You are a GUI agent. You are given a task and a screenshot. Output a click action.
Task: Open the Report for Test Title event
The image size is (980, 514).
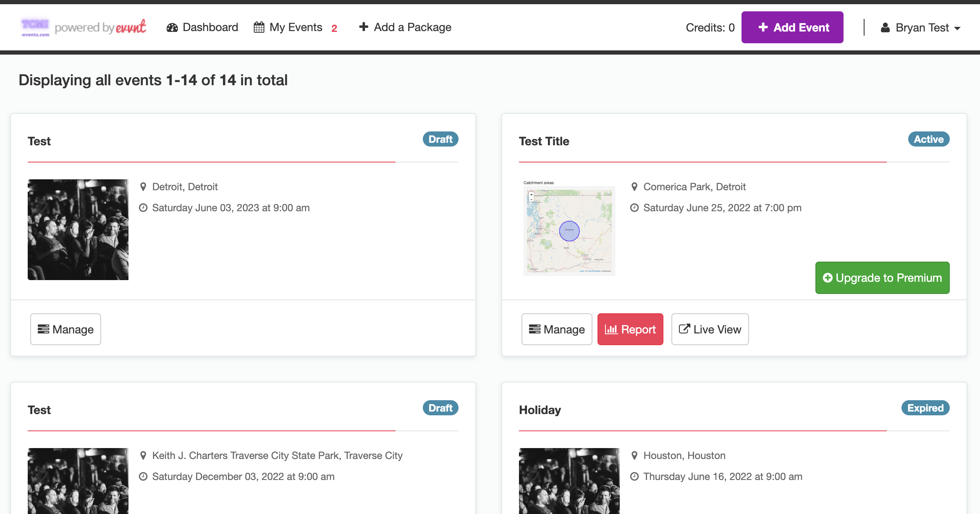pyautogui.click(x=630, y=329)
